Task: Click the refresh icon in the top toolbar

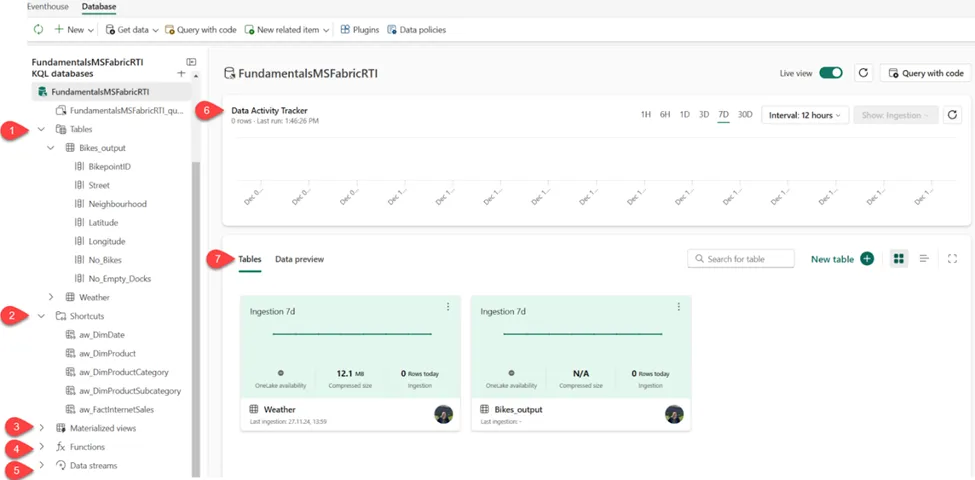Action: (x=38, y=30)
